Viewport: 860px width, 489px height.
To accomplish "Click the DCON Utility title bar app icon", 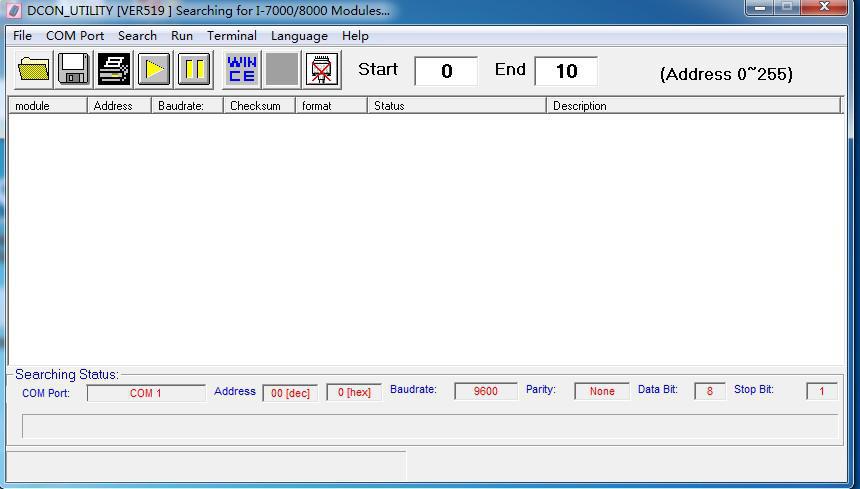I will [14, 10].
